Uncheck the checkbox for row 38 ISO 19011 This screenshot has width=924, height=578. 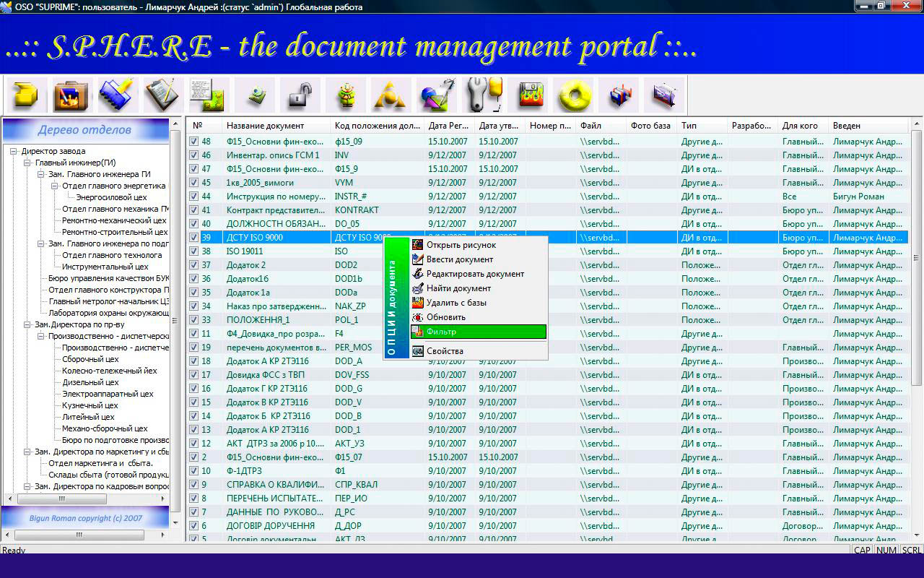click(193, 251)
